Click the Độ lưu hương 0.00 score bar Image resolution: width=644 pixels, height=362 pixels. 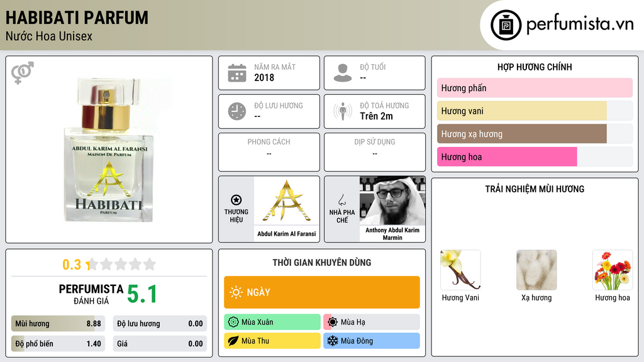[x=160, y=324]
